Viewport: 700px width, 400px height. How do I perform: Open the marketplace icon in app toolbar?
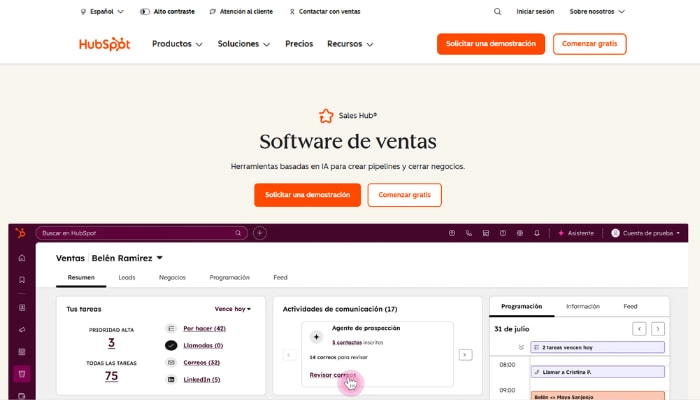click(x=486, y=233)
